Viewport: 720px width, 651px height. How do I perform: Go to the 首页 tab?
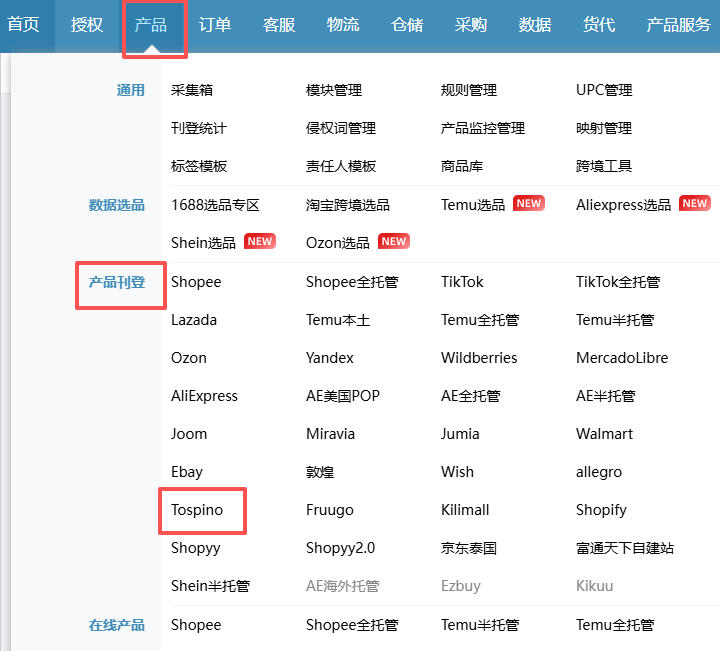pyautogui.click(x=23, y=25)
